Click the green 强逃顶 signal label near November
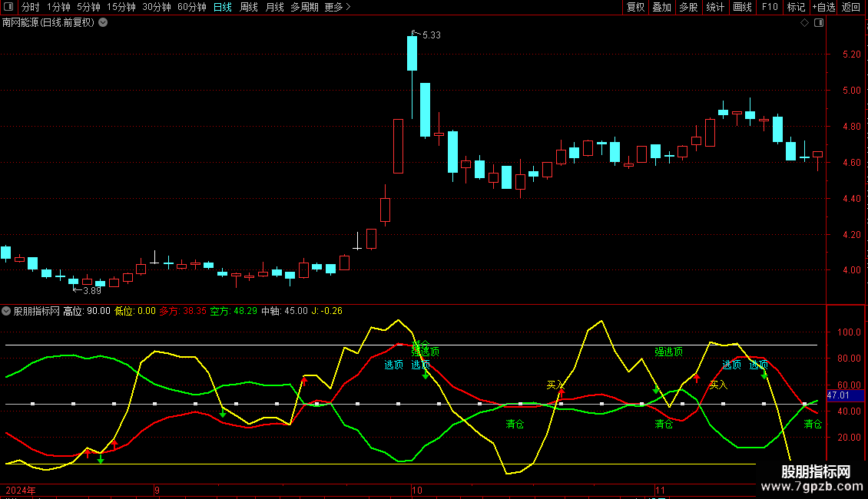 (x=669, y=352)
